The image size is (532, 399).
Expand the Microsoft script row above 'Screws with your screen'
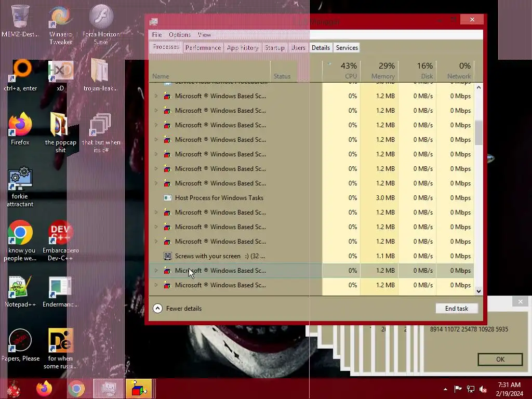point(156,242)
